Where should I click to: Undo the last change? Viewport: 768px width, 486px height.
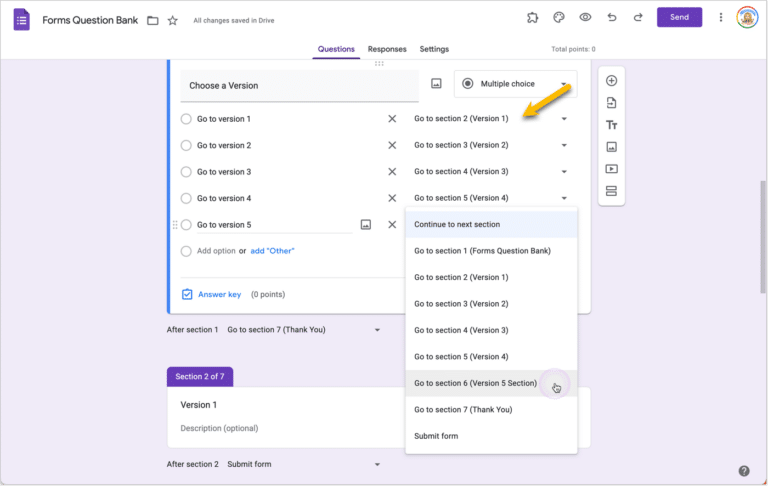point(612,18)
